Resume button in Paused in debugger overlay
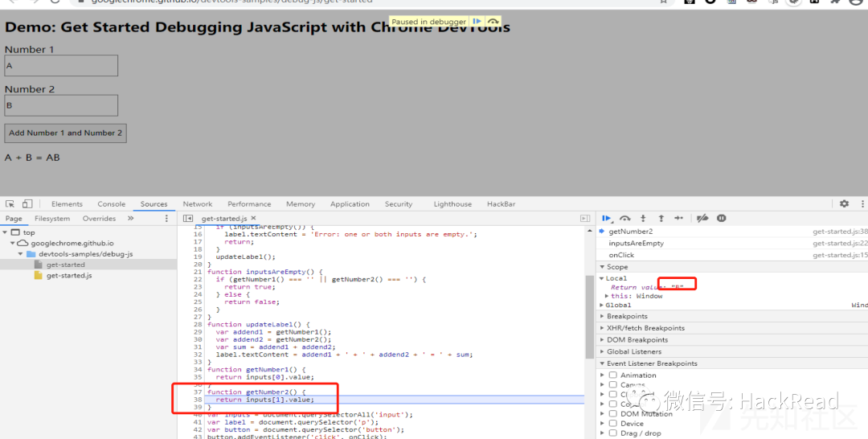Image resolution: width=868 pixels, height=439 pixels. coord(477,22)
